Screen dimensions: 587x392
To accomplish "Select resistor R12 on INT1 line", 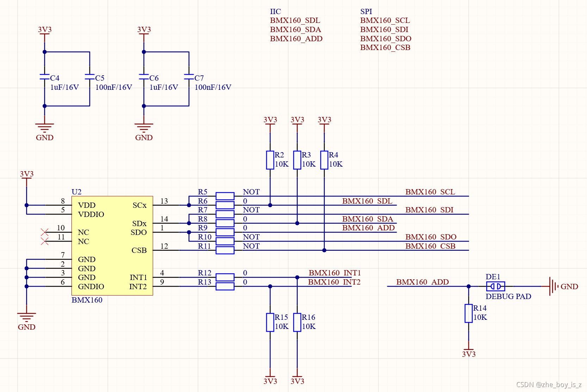I will point(225,277).
